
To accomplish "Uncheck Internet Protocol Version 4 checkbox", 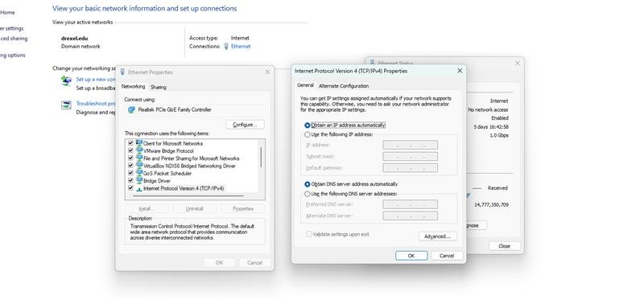I will click(130, 188).
